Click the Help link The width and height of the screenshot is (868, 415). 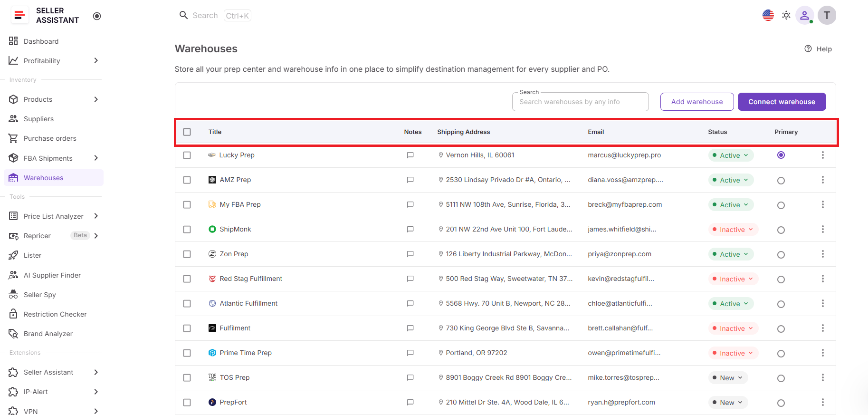click(x=818, y=49)
